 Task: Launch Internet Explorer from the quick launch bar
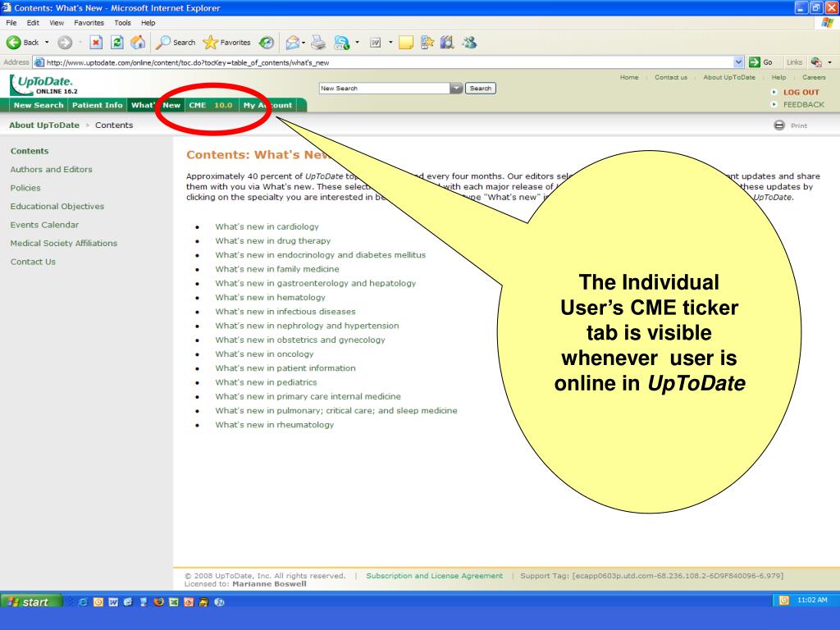coord(83,601)
